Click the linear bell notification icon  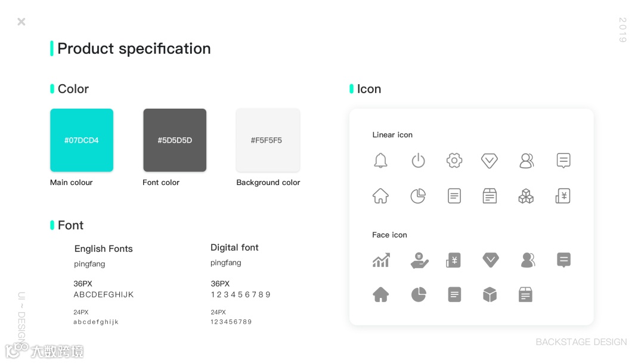click(380, 161)
